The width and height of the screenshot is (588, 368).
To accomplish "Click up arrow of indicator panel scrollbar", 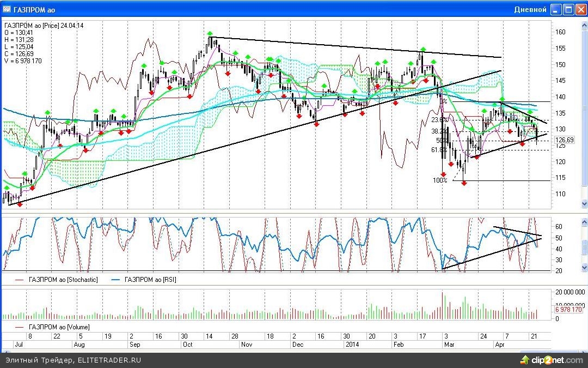I will pyautogui.click(x=584, y=222).
